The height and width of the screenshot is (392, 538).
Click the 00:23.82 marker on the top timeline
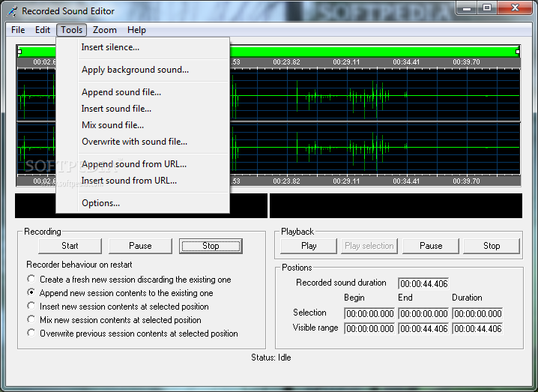(286, 62)
